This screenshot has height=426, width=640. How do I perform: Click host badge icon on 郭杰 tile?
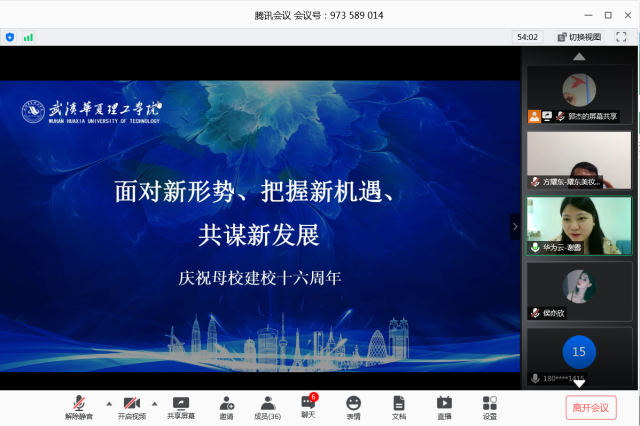click(534, 116)
